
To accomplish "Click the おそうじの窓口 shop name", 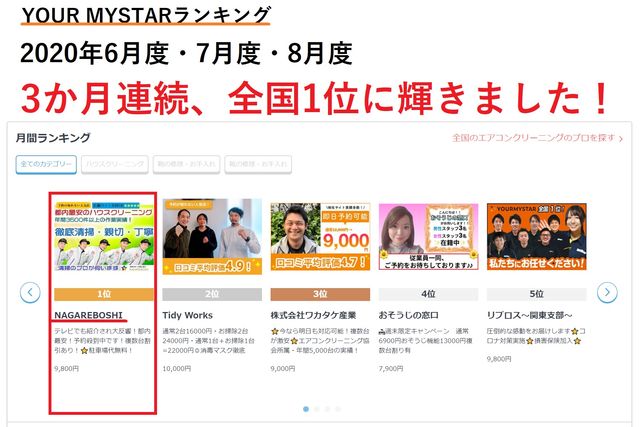I will (409, 315).
